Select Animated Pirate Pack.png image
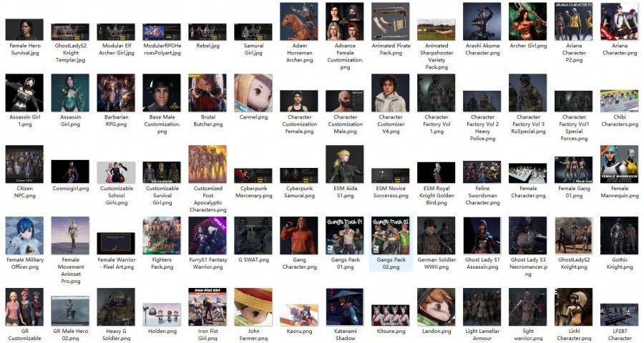644x343 pixels. 391,21
